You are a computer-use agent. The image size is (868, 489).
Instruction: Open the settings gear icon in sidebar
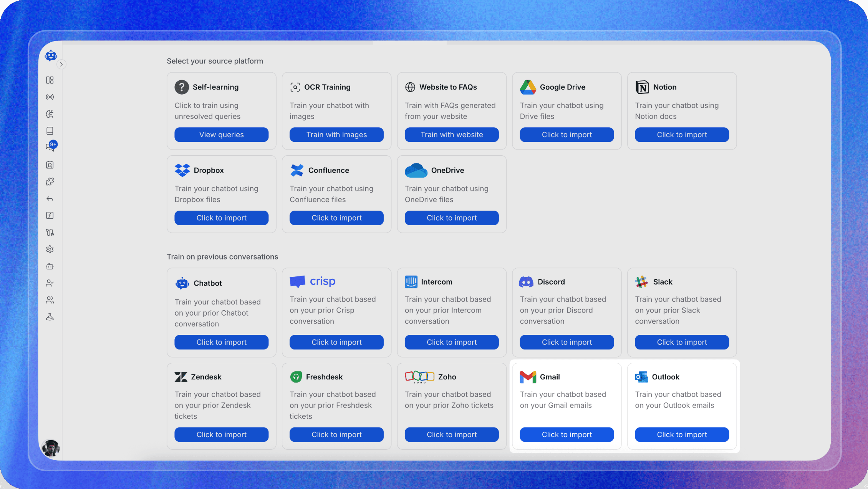click(x=50, y=249)
